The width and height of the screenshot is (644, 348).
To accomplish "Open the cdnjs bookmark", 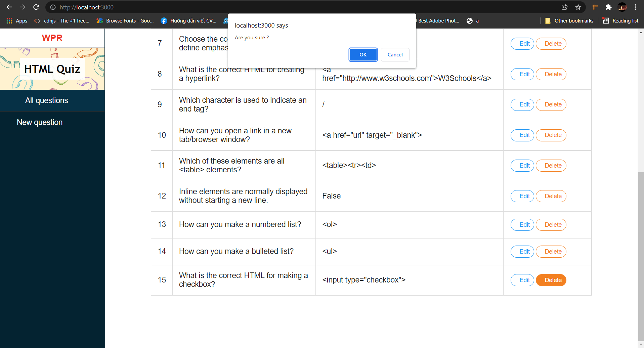I will point(61,20).
